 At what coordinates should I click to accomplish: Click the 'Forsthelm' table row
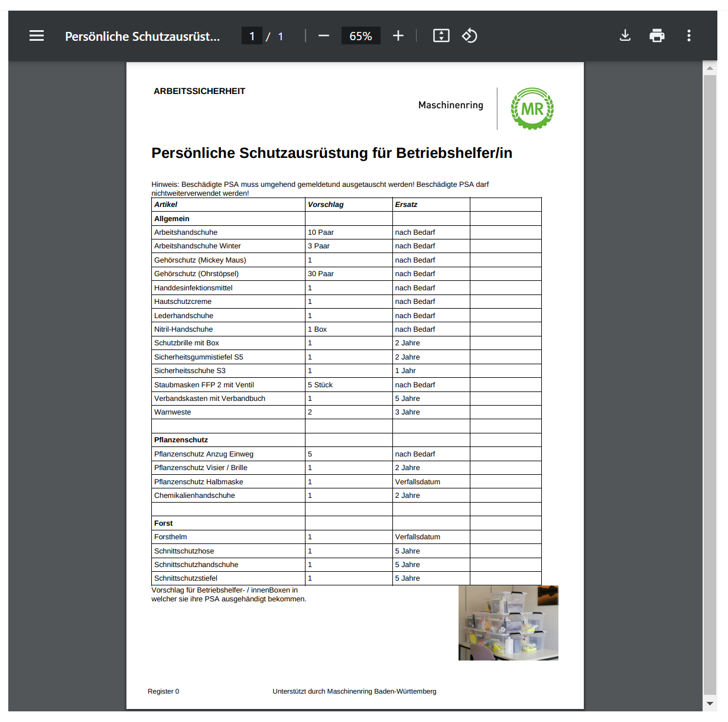171,537
